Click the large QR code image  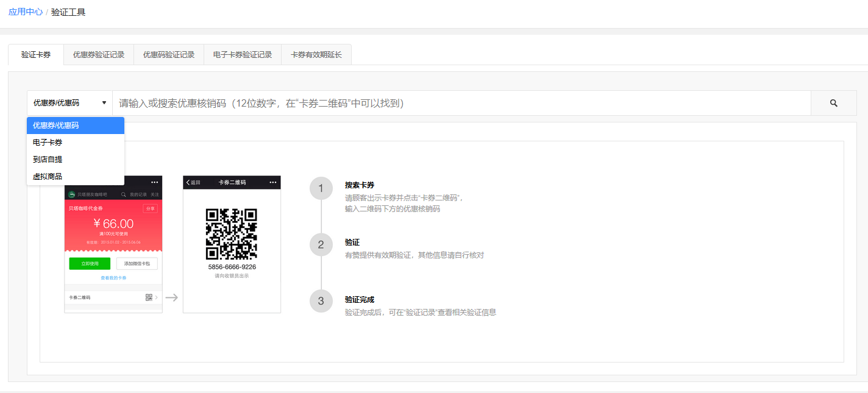231,234
